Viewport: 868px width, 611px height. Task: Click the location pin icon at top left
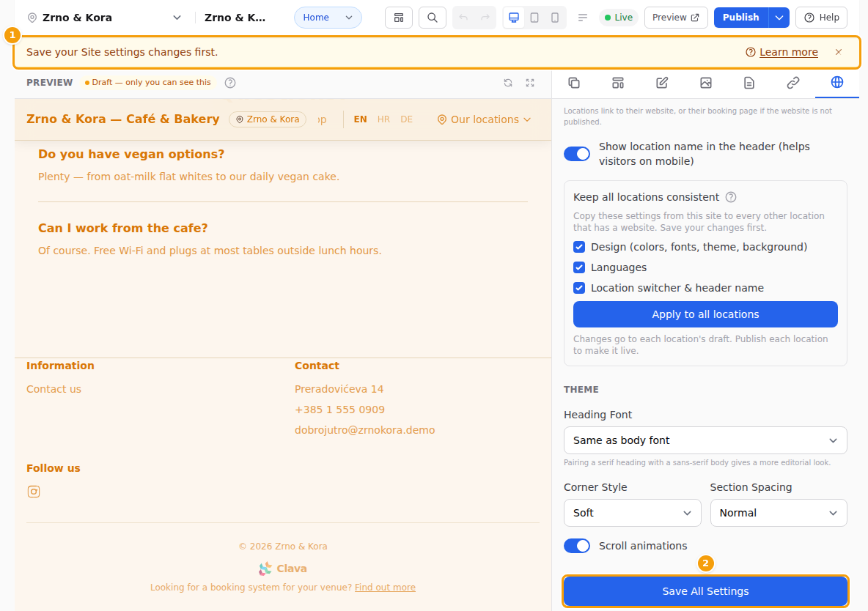pos(32,18)
